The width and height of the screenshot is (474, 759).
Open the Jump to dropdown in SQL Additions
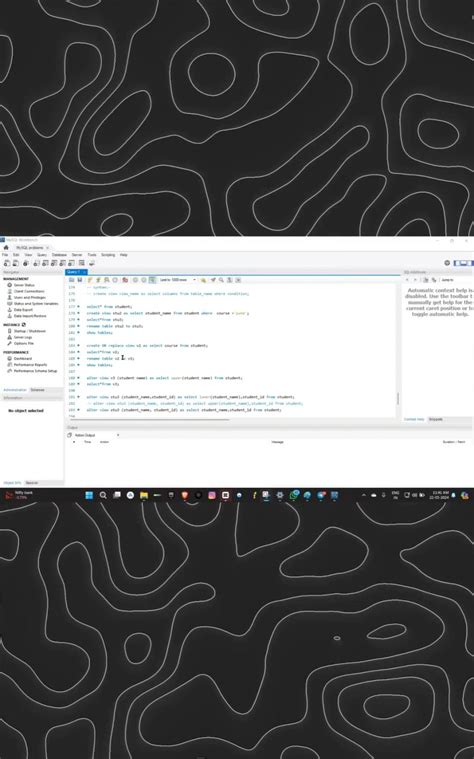click(x=455, y=280)
